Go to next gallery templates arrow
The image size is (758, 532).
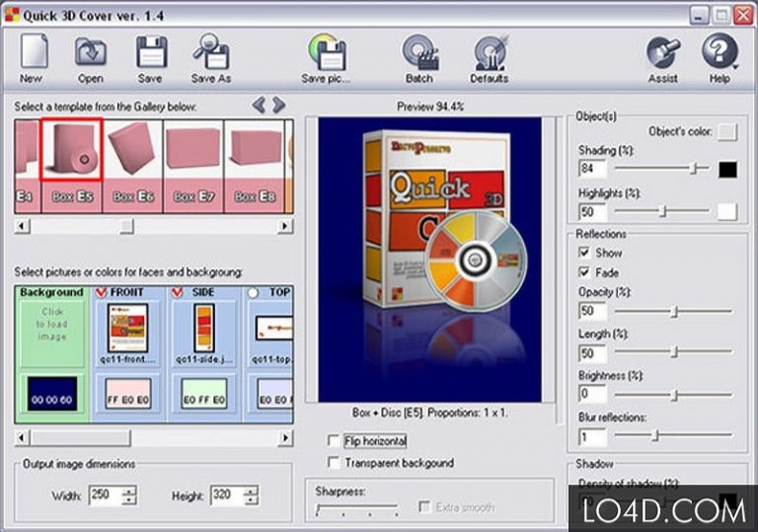click(x=279, y=105)
